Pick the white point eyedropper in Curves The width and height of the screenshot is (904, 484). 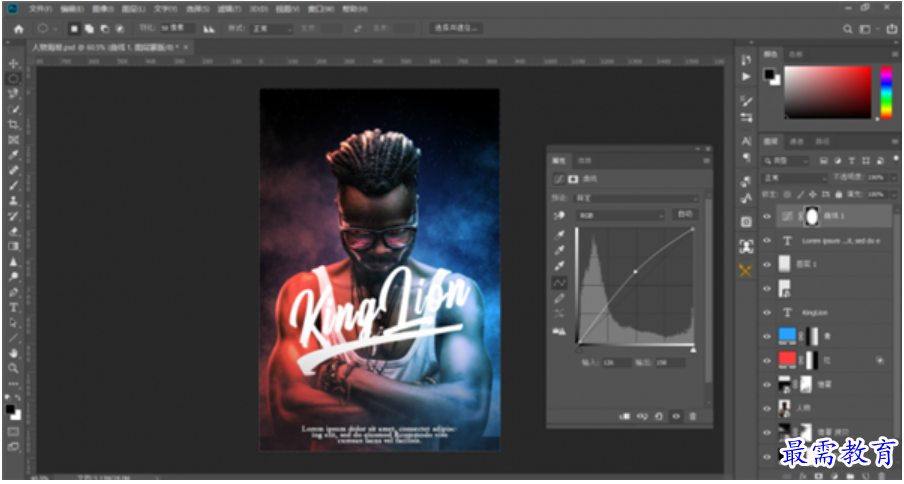(x=559, y=266)
